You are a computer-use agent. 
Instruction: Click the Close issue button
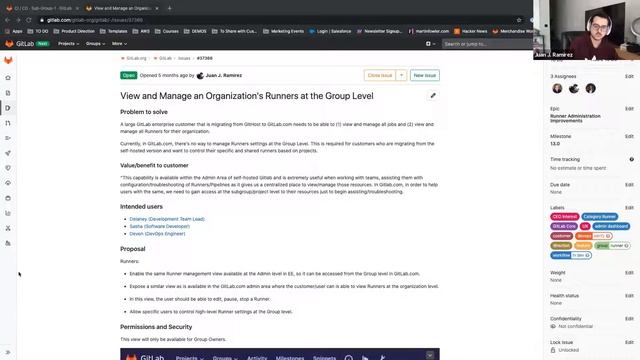click(x=380, y=75)
